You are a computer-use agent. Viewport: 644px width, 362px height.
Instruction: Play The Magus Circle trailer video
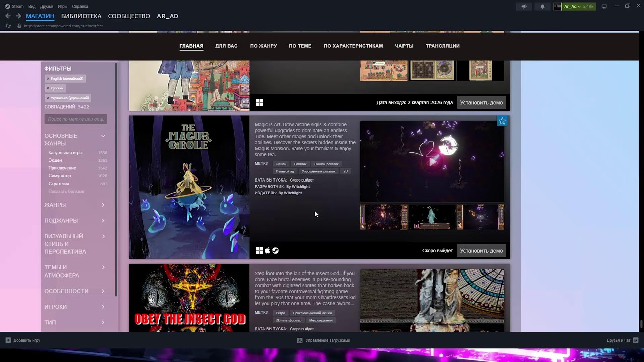click(x=432, y=161)
